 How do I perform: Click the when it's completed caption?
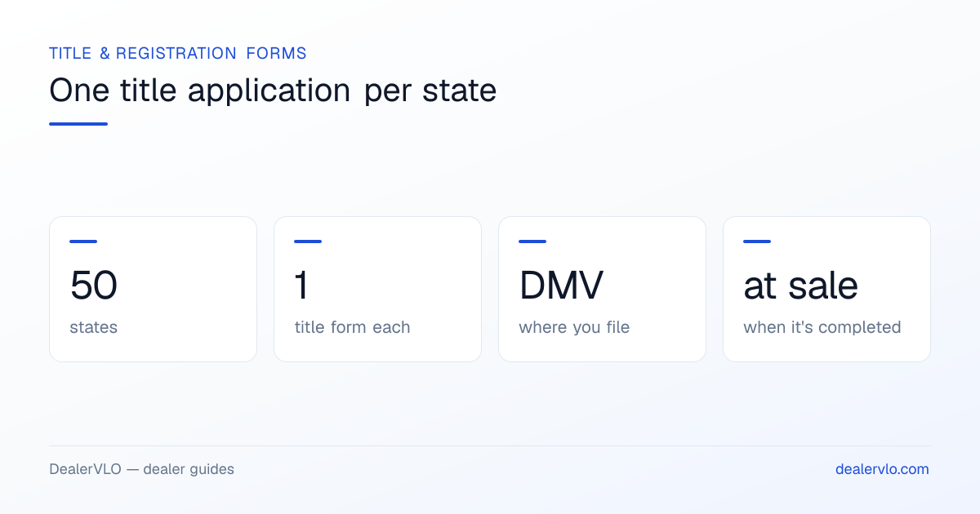click(x=822, y=327)
